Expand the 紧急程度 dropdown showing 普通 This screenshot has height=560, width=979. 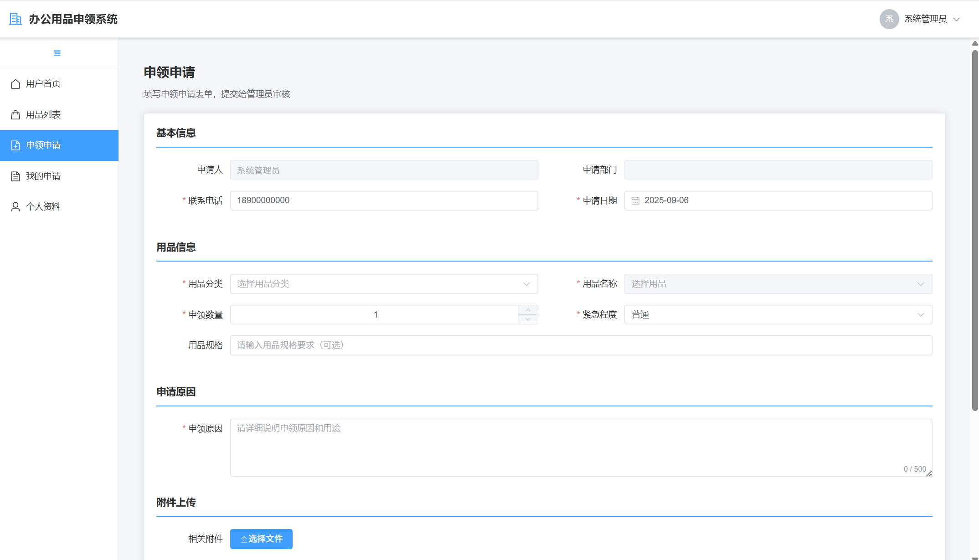(x=778, y=315)
